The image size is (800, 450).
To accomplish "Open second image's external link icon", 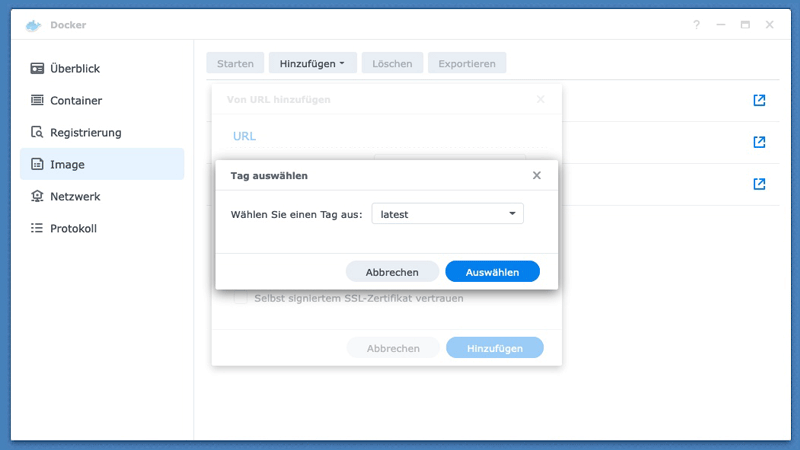I will point(759,143).
